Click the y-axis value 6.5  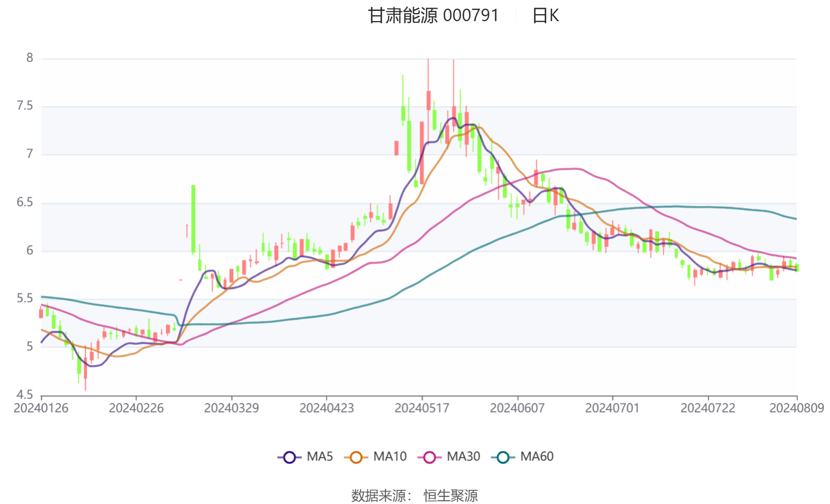tap(25, 203)
